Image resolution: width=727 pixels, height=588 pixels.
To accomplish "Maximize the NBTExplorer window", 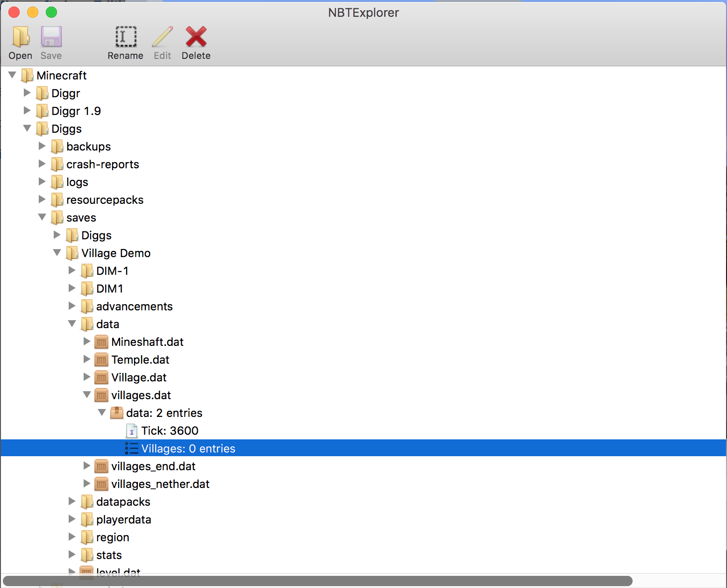I will pos(51,12).
